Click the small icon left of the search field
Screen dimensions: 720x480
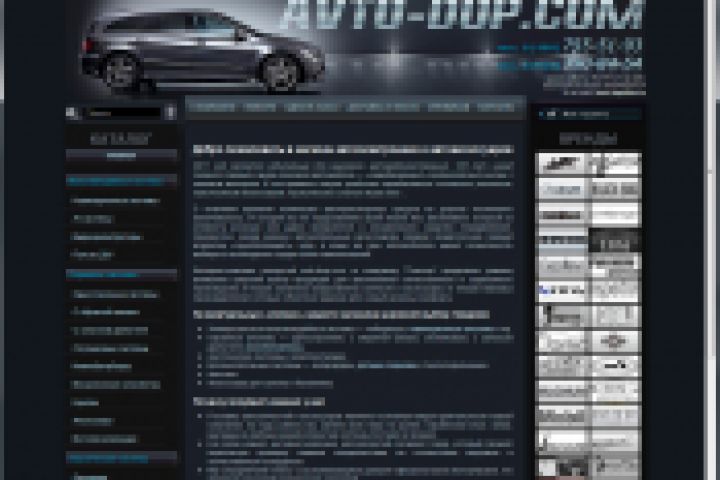[71, 112]
